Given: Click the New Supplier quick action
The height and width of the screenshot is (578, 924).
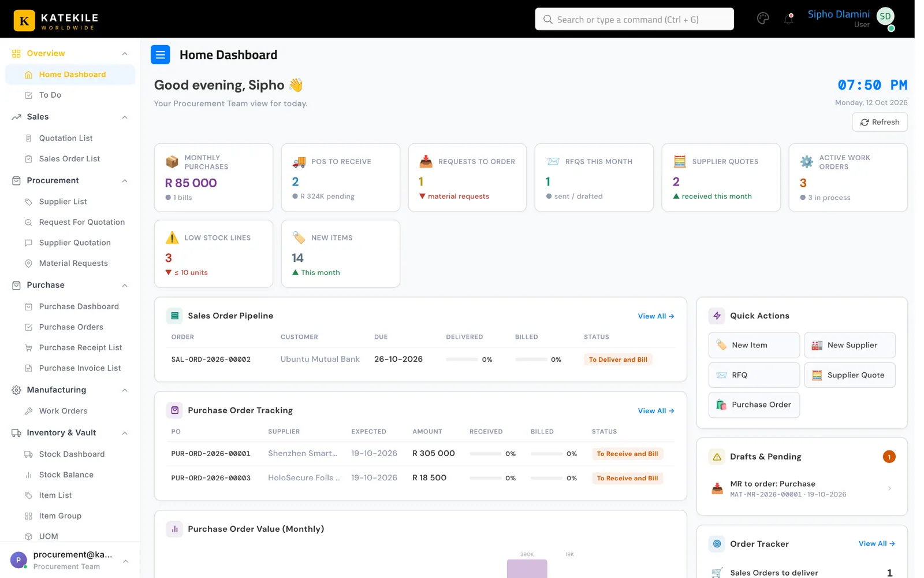Looking at the screenshot, I should pos(850,345).
